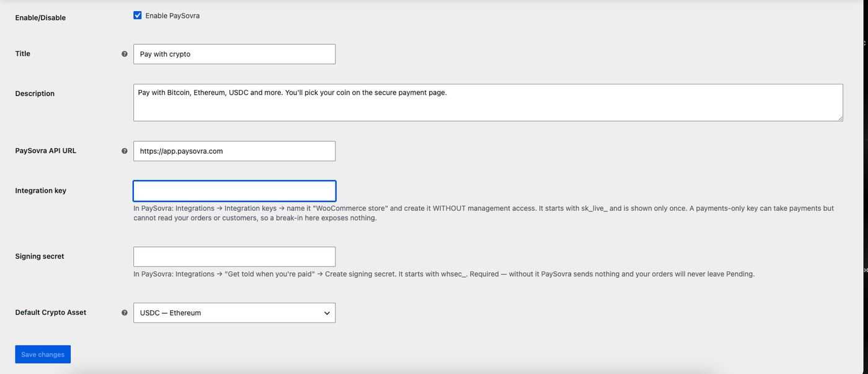Focus the empty Integration key field
The height and width of the screenshot is (374, 868).
[234, 190]
